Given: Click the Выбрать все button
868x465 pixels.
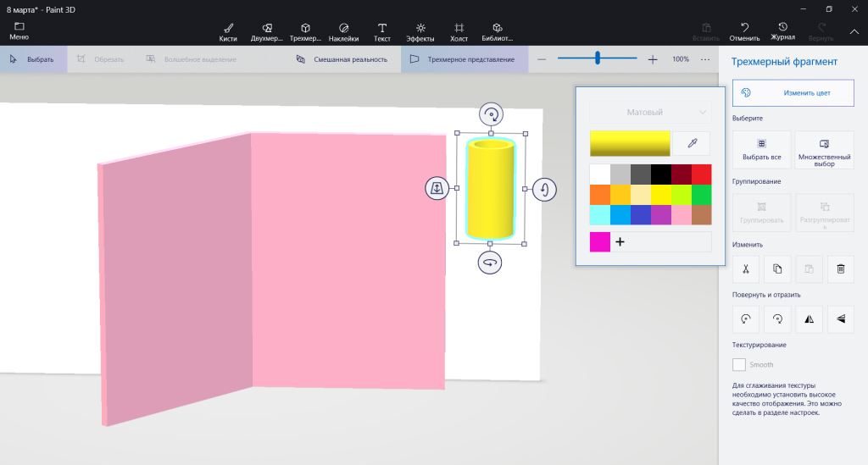Looking at the screenshot, I should [x=761, y=149].
